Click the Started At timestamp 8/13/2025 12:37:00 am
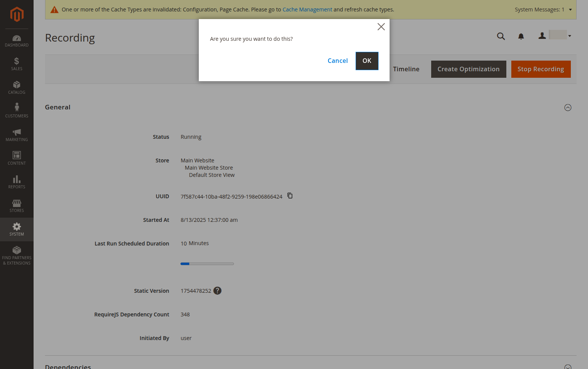 [x=209, y=220]
